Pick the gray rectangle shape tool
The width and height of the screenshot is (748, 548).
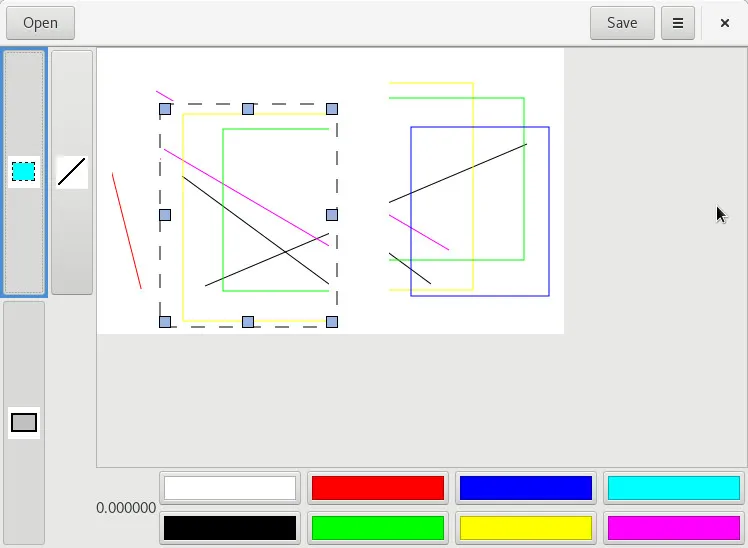point(24,423)
